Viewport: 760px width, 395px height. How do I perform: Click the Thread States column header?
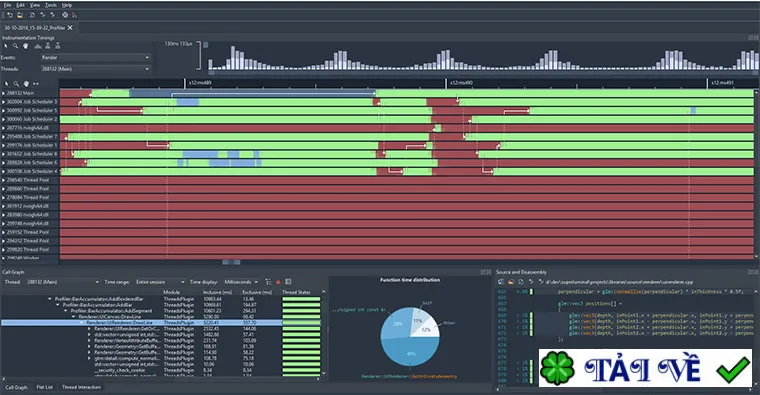pyautogui.click(x=296, y=292)
